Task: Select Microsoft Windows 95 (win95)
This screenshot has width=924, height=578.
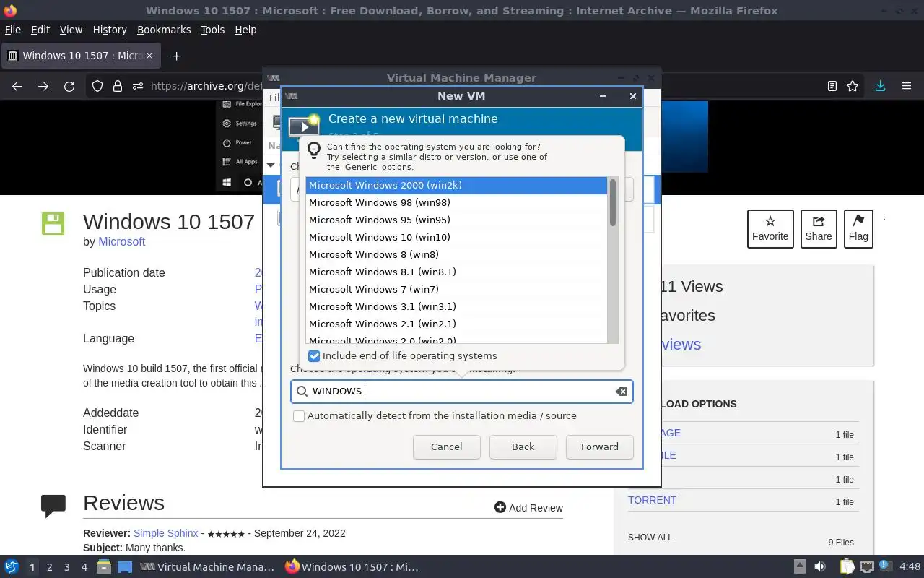Action: coord(456,220)
